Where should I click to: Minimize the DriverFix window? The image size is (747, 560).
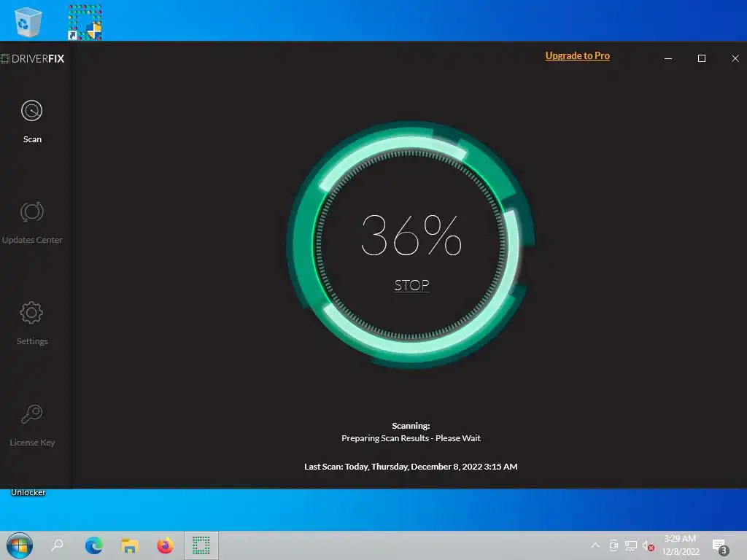tap(668, 58)
